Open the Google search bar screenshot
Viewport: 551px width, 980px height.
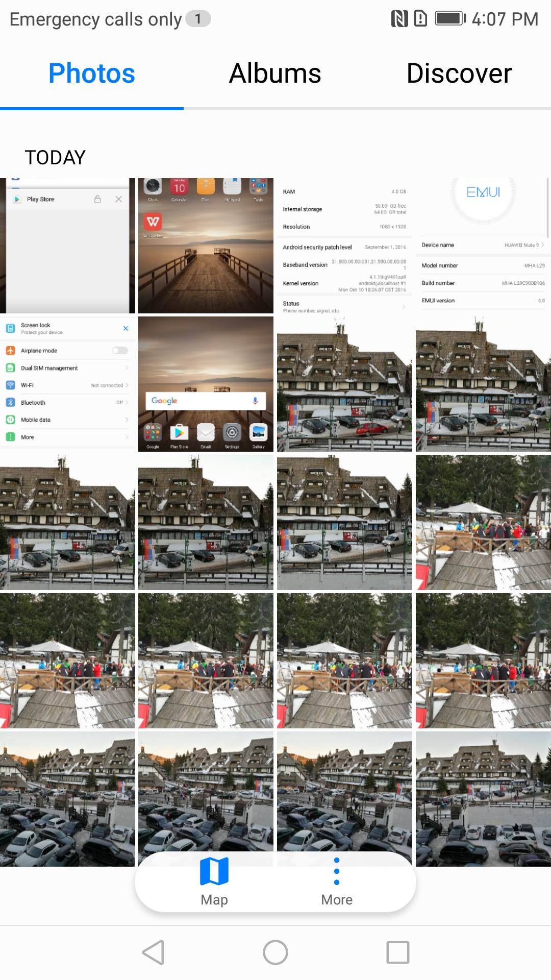[x=206, y=384]
